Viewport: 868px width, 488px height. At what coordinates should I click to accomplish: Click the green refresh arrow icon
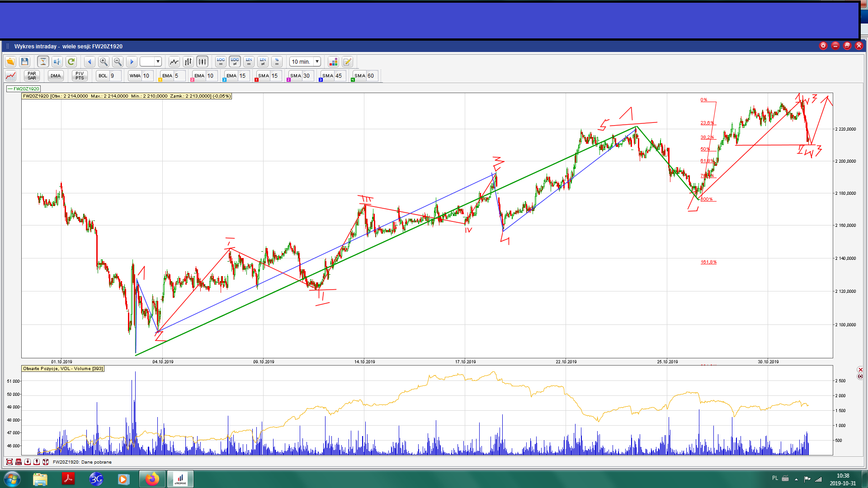(x=71, y=61)
